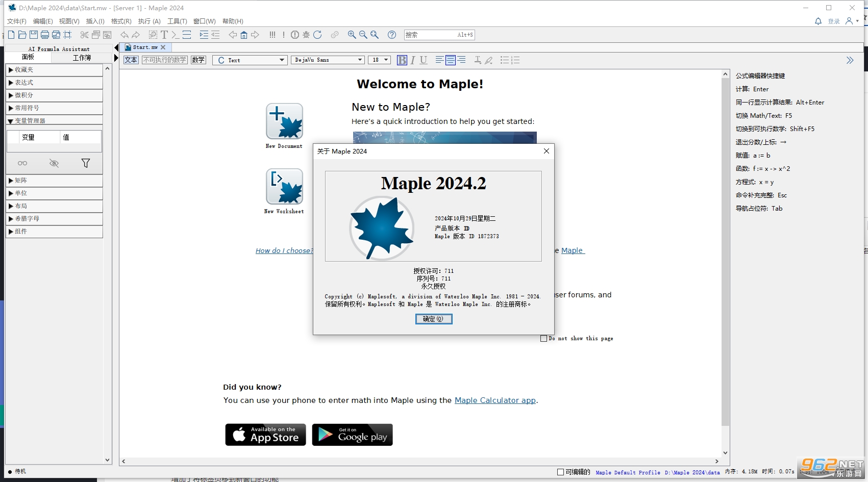This screenshot has height=482, width=868.
Task: Toggle italic formatting
Action: [x=412, y=60]
